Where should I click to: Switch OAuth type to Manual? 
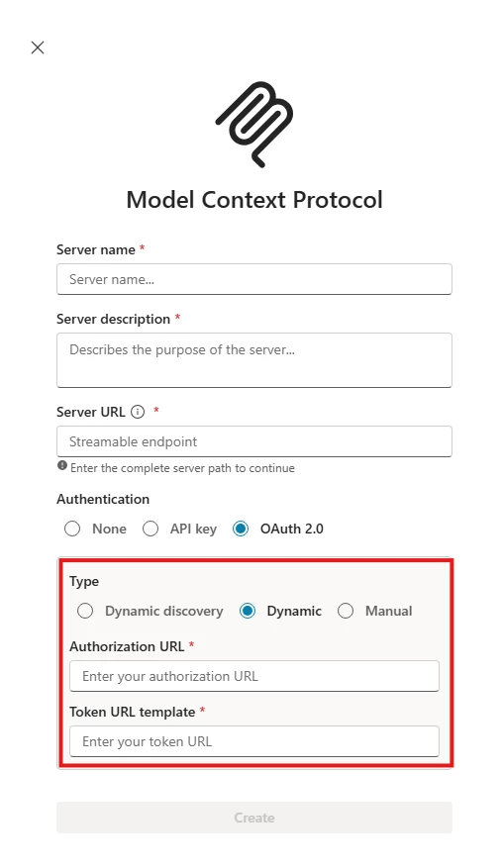[346, 611]
